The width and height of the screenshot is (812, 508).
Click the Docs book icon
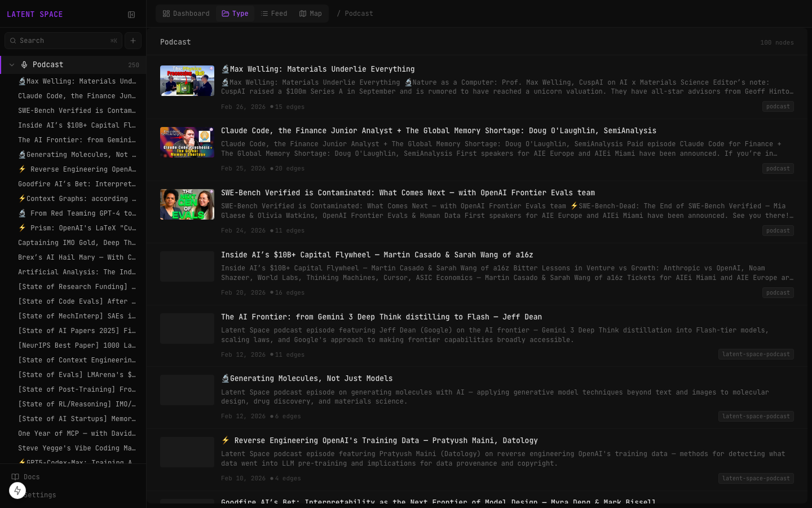15,477
